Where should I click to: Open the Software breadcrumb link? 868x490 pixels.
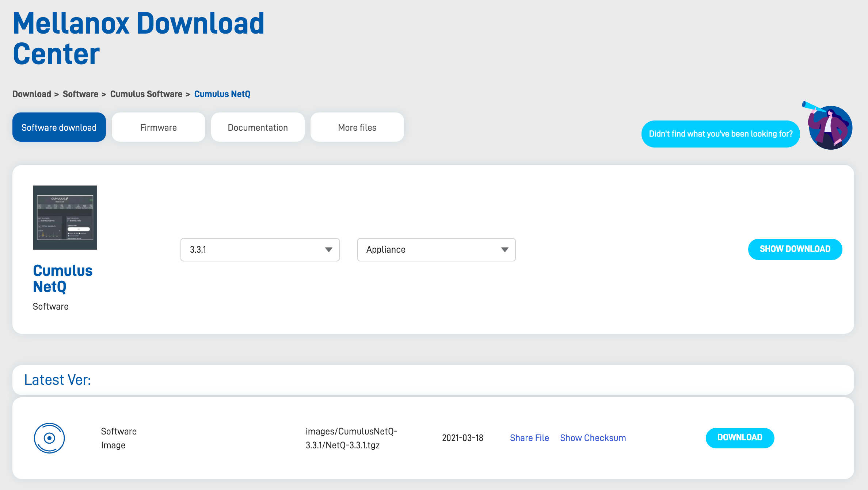[x=80, y=94]
